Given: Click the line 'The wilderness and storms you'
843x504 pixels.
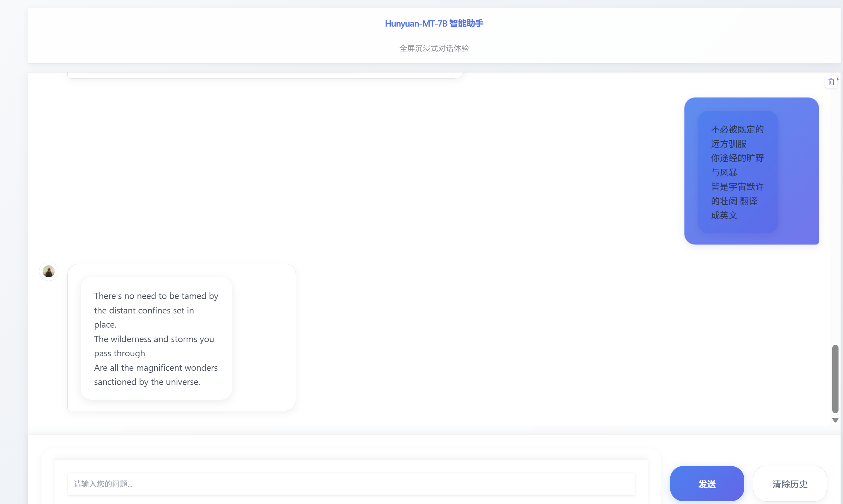Looking at the screenshot, I should pyautogui.click(x=154, y=339).
